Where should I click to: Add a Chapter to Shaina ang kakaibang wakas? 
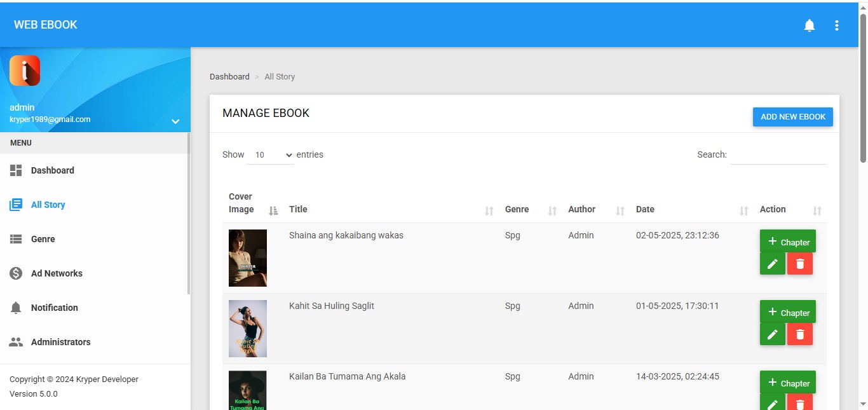click(787, 242)
